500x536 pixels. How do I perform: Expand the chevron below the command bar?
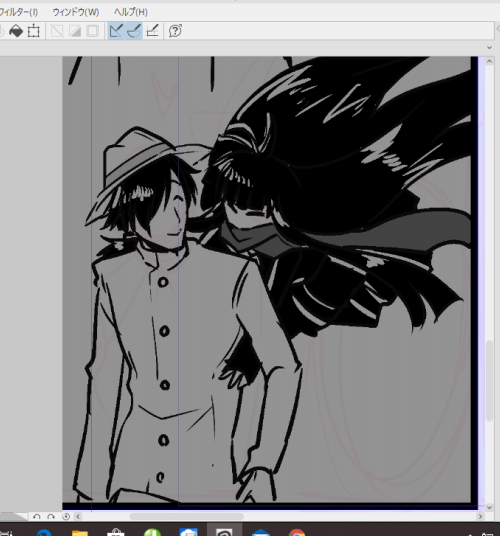(x=489, y=48)
